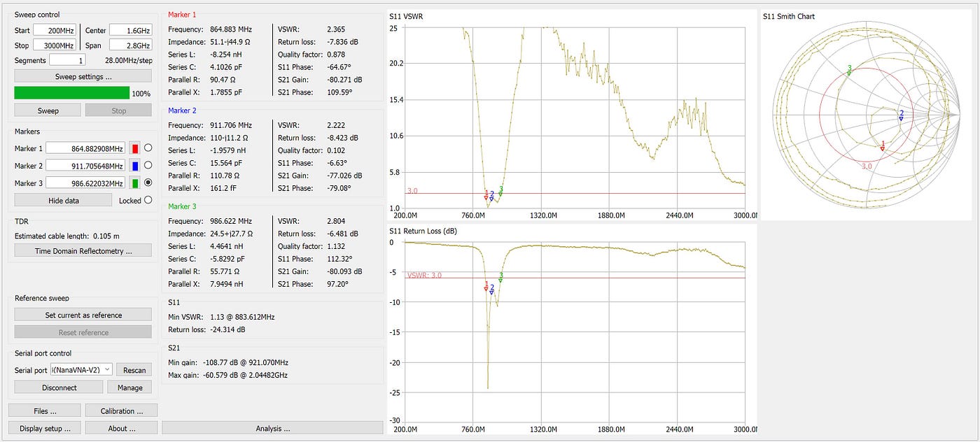This screenshot has height=442, width=980.
Task: Click S21 Max gain -60.579 dB text
Action: click(227, 375)
